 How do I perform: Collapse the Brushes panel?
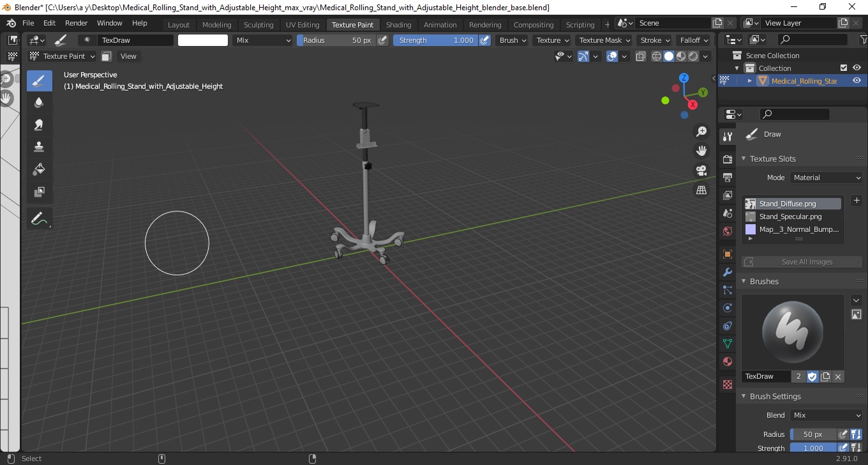(763, 281)
